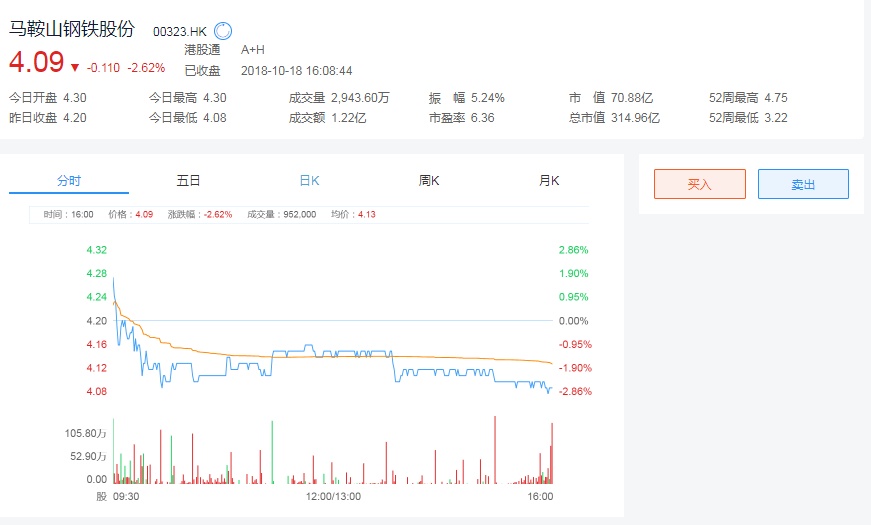871x525 pixels.
Task: Click the 市盈率 value 6.36
Action: point(482,118)
